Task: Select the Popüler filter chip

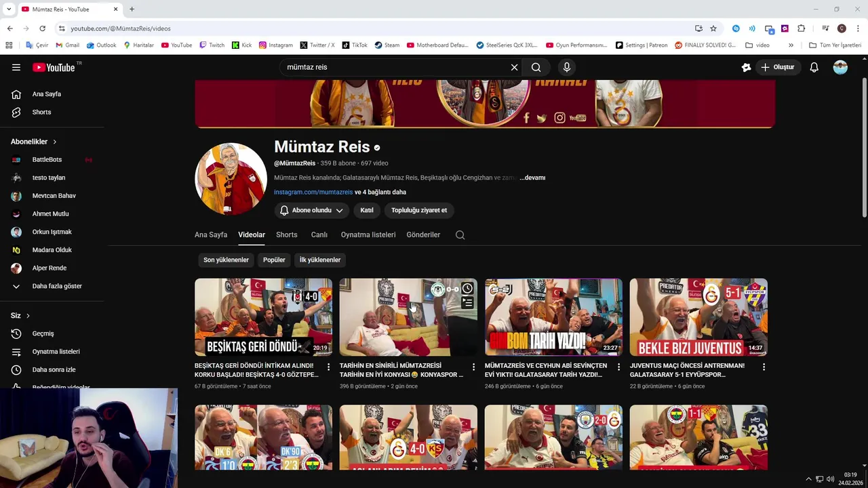Action: click(274, 260)
